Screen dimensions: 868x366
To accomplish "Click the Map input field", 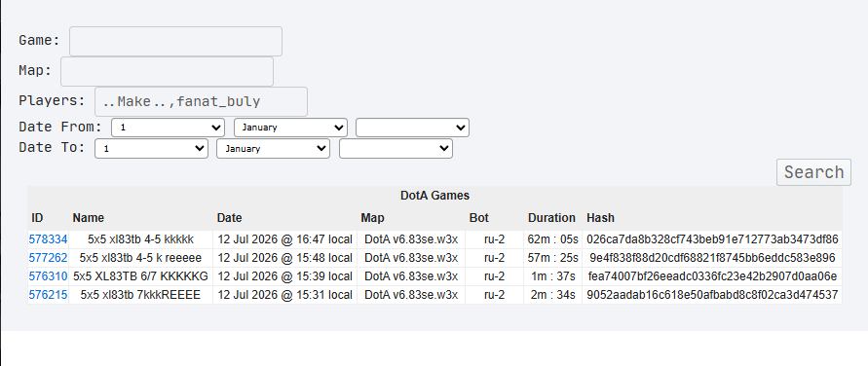I will (167, 71).
